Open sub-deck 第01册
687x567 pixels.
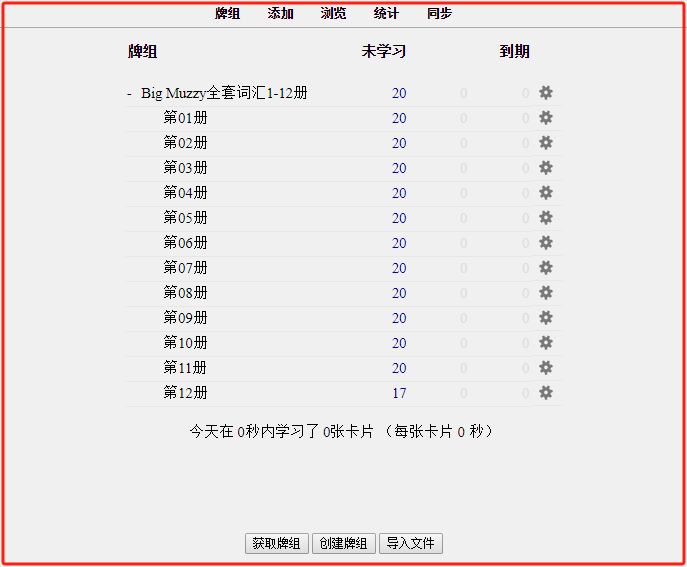(x=185, y=117)
